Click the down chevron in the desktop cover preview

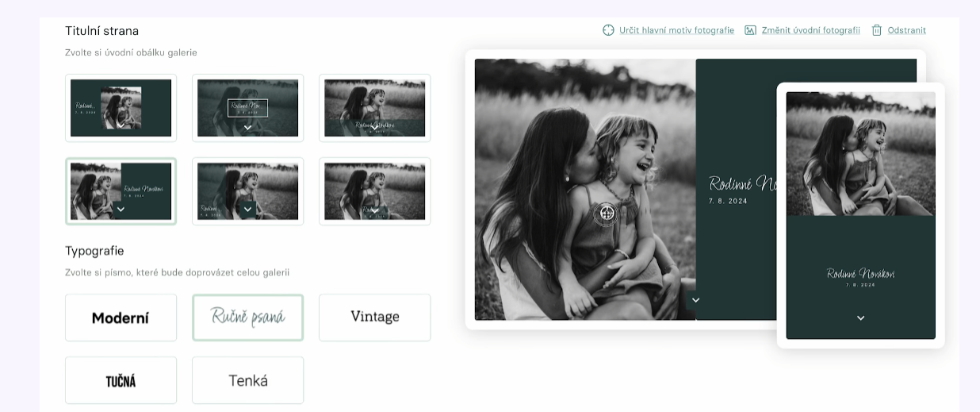point(695,300)
